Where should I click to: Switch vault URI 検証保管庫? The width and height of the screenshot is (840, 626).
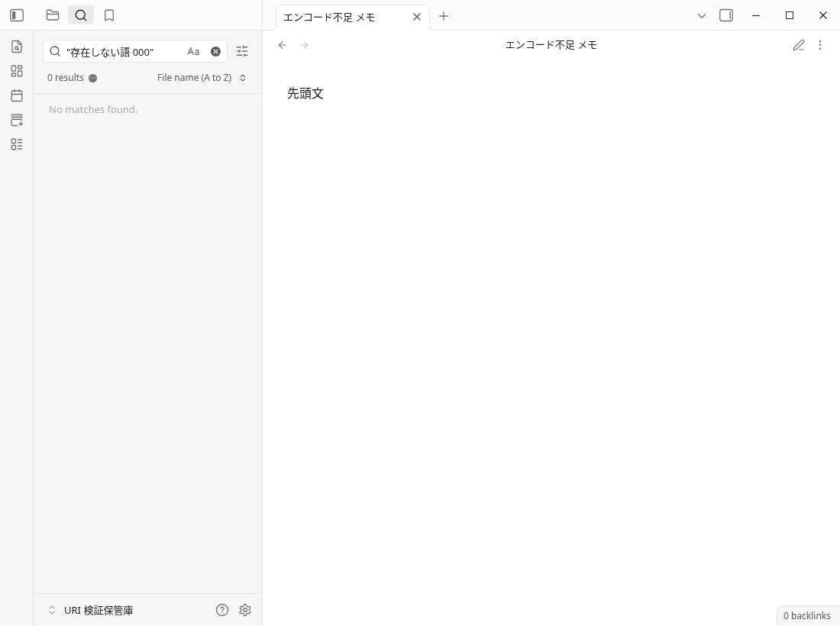91,610
